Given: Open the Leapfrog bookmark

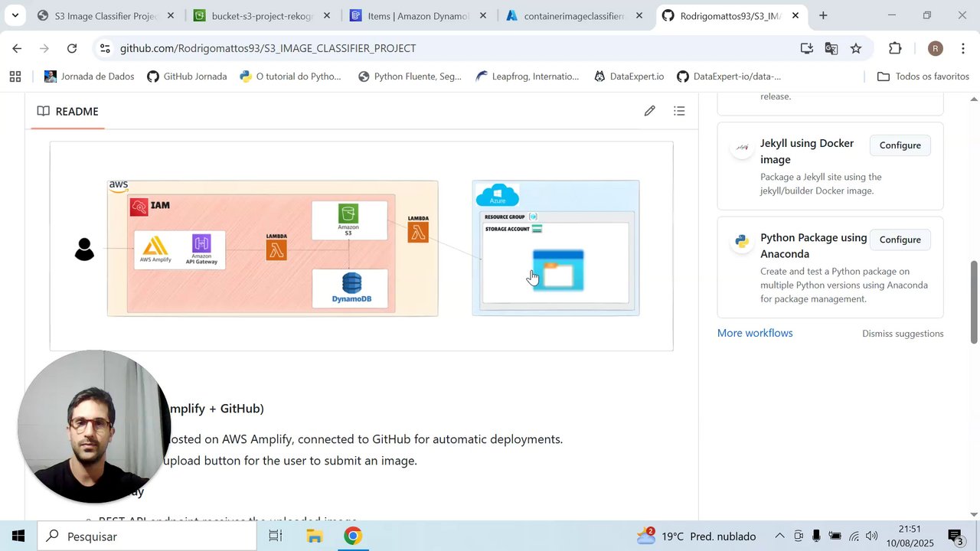Looking at the screenshot, I should pyautogui.click(x=528, y=77).
